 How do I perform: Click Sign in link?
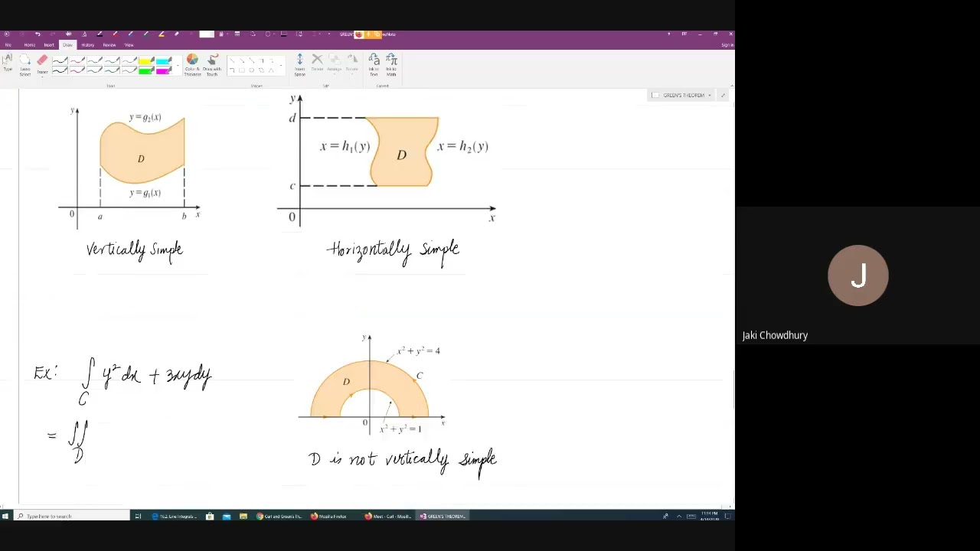[x=727, y=45]
